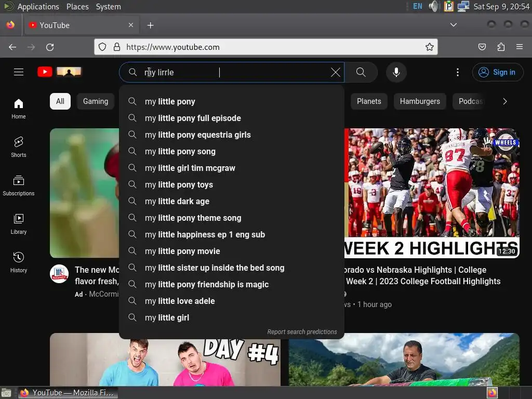Click the Sat Sep 9 clock
Viewport: 532px width, 399px height.
[x=501, y=6]
